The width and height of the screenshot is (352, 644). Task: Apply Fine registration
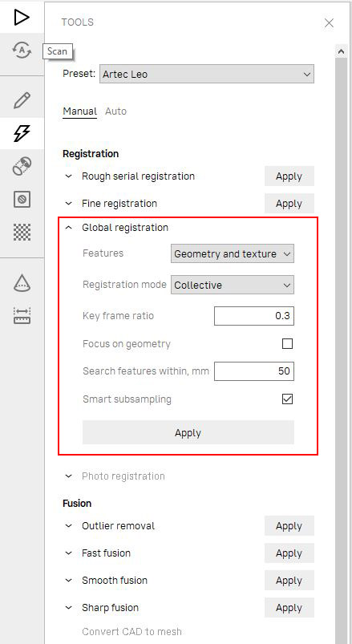[289, 204]
